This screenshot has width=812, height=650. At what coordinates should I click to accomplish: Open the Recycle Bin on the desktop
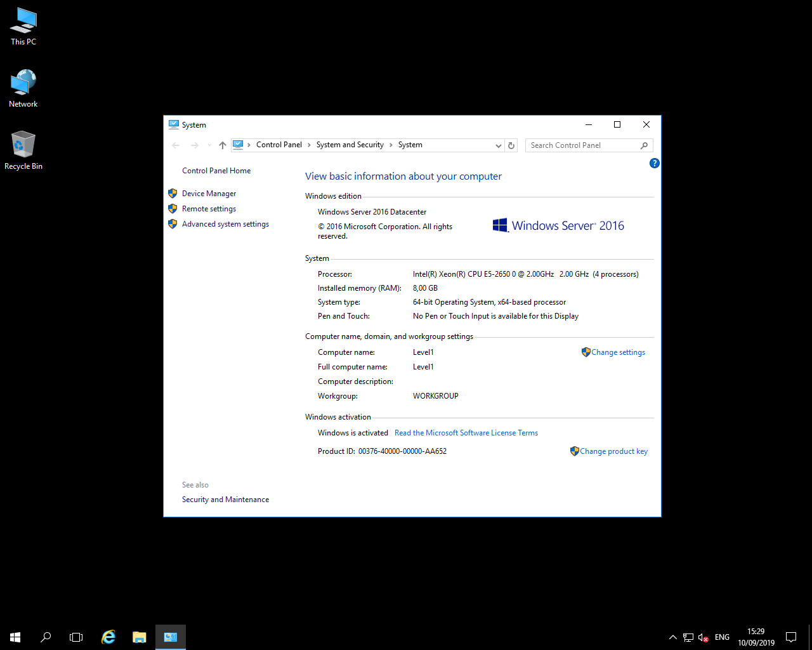point(23,145)
